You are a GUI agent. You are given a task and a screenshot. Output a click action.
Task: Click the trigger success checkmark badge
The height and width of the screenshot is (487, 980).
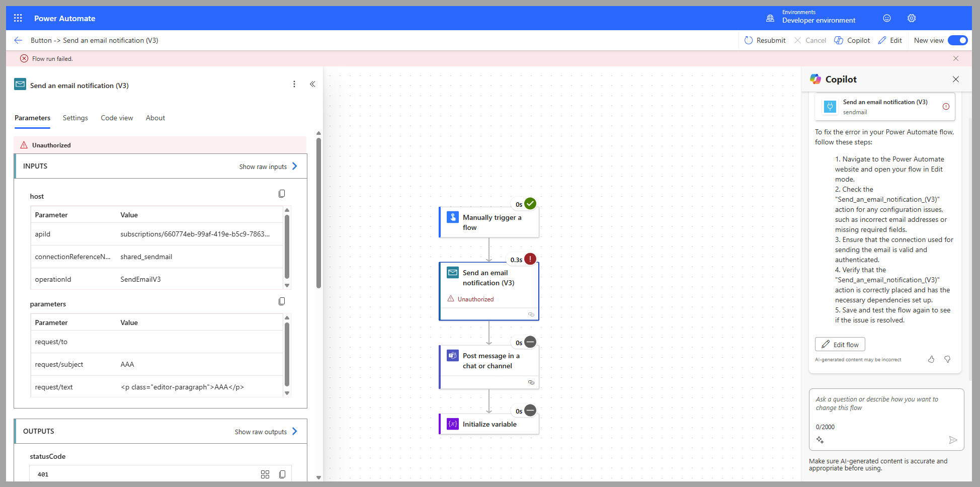coord(530,204)
